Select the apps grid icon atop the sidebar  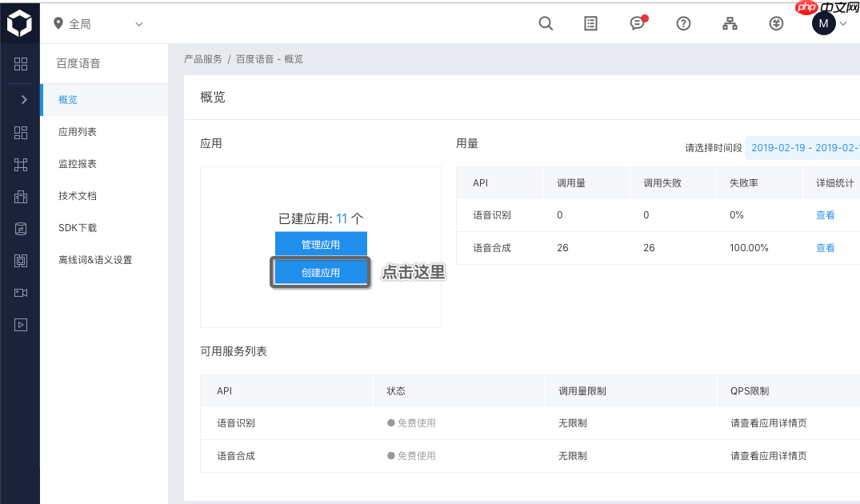(20, 63)
